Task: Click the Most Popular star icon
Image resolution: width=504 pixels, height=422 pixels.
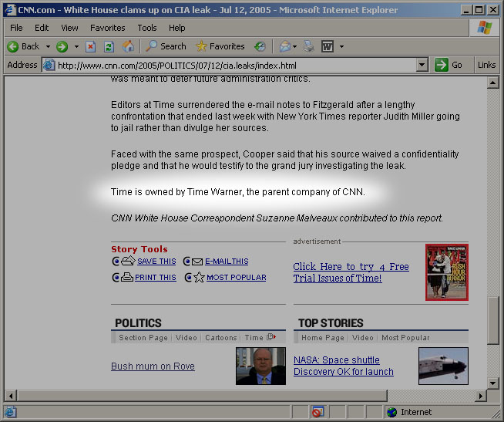Action: tap(199, 277)
